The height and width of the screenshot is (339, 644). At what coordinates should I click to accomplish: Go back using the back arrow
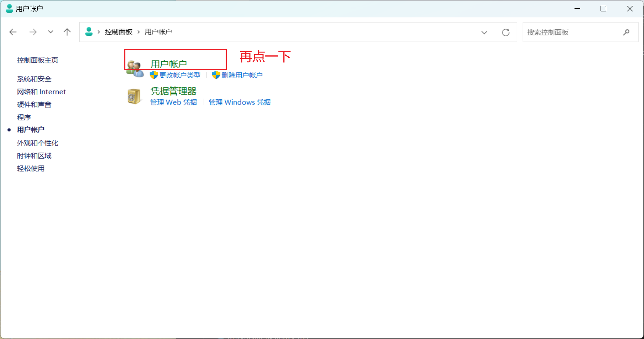[x=13, y=32]
